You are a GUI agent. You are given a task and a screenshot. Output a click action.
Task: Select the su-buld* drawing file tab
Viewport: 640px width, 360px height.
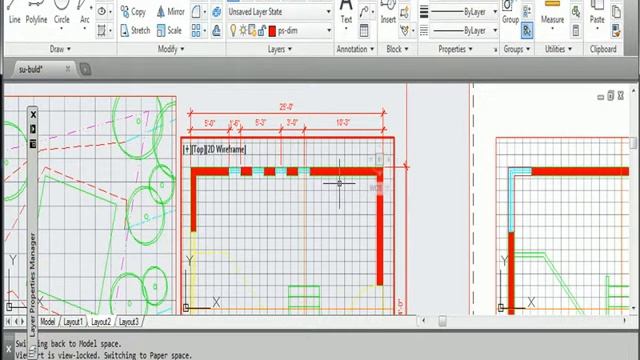[43, 69]
